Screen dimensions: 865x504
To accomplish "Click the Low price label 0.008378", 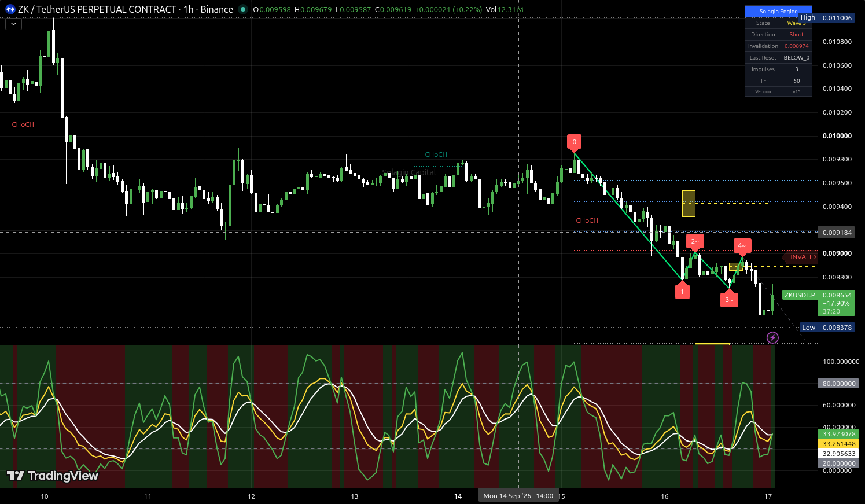I will coord(837,328).
